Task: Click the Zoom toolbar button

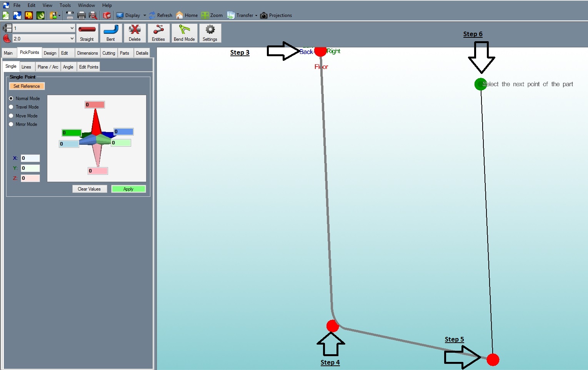Action: pos(212,15)
